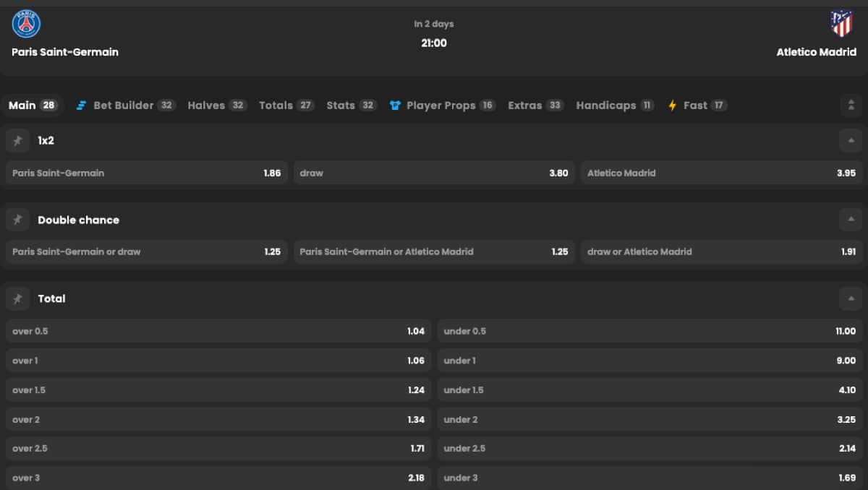Pick under 2 goals at 3.25
Image resolution: width=868 pixels, height=490 pixels.
[x=650, y=419]
